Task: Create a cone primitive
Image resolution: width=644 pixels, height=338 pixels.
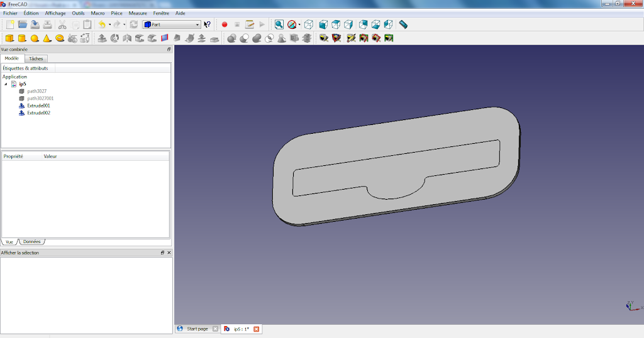Action: coord(47,38)
